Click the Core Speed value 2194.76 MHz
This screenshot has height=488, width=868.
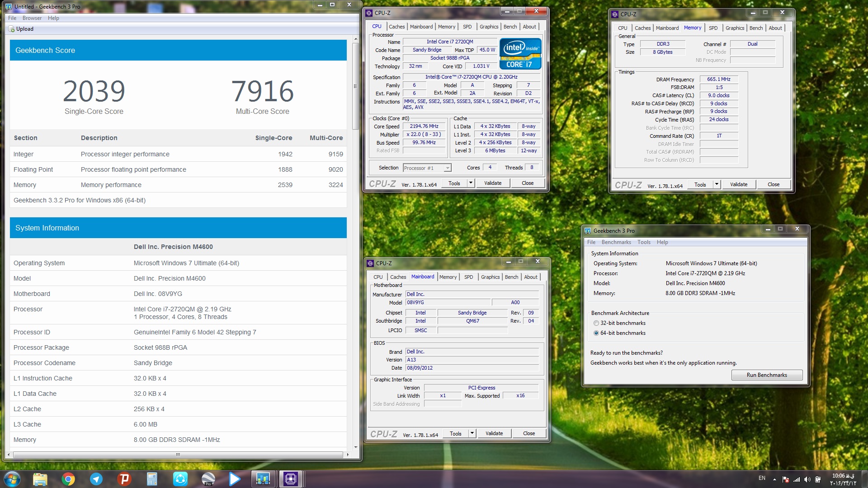click(424, 126)
